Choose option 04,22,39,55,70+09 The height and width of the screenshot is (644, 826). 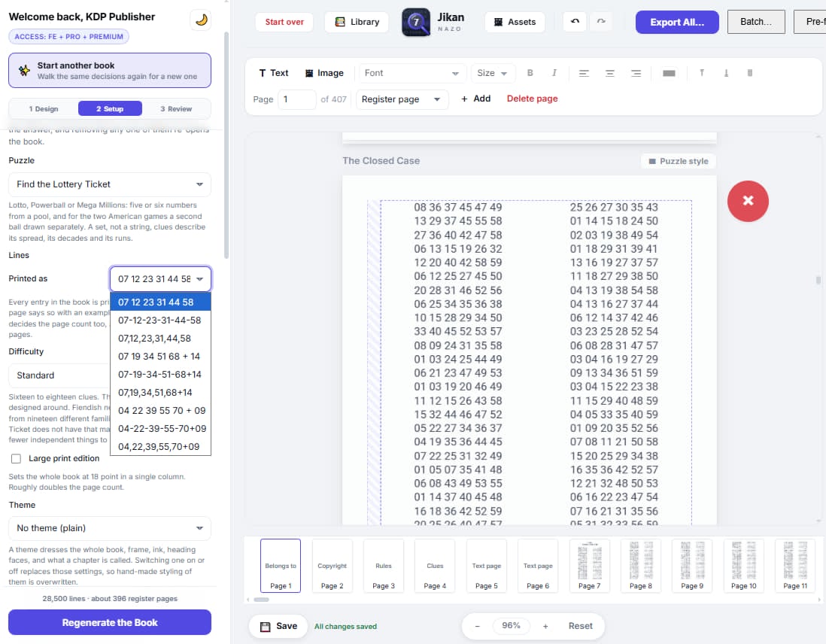pyautogui.click(x=161, y=446)
